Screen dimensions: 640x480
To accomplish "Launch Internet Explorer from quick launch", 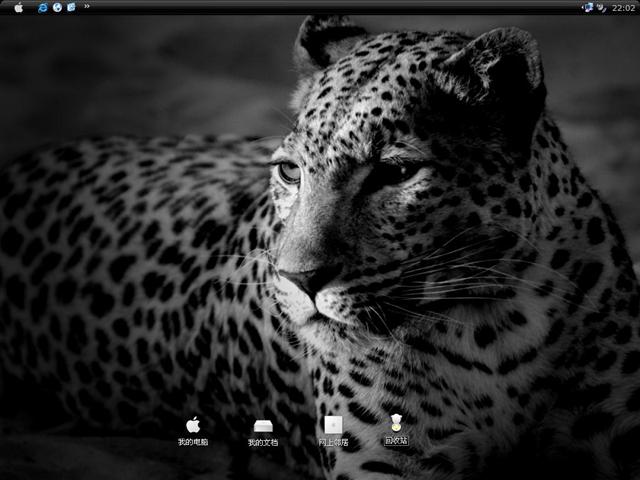I will pos(43,7).
